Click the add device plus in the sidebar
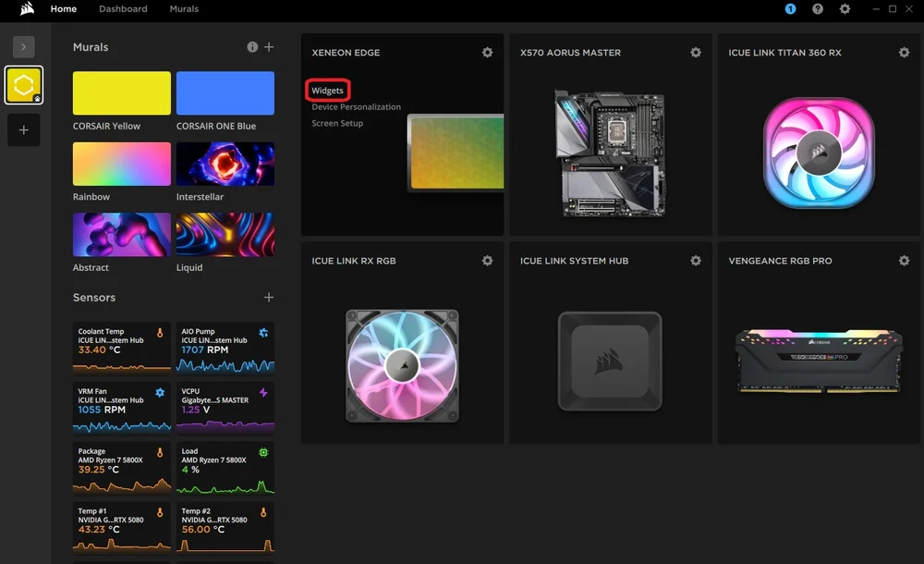The width and height of the screenshot is (924, 564). pyautogui.click(x=23, y=129)
